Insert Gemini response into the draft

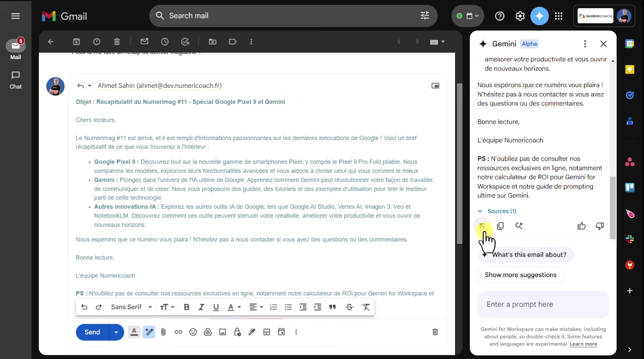click(x=482, y=226)
